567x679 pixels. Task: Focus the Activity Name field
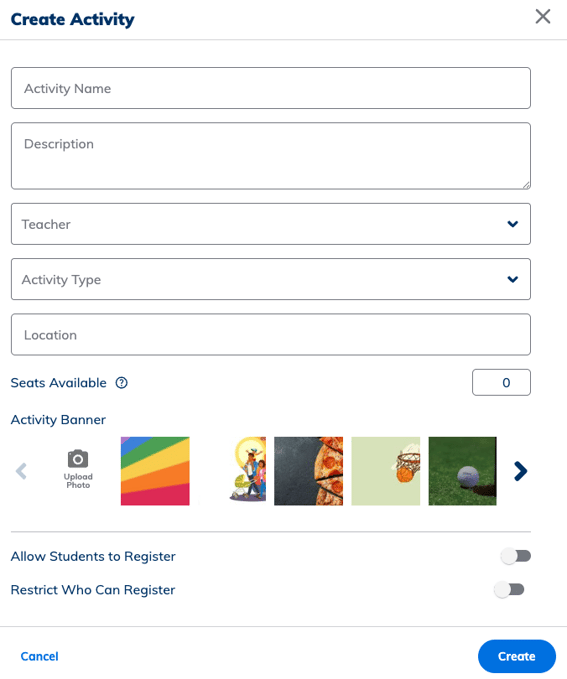coord(271,88)
